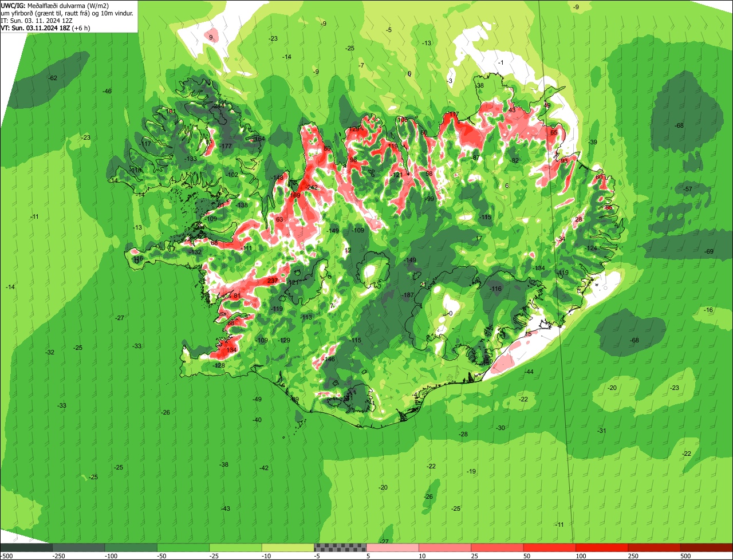Click the map value "-62"
The height and width of the screenshot is (560, 733).
tap(53, 78)
